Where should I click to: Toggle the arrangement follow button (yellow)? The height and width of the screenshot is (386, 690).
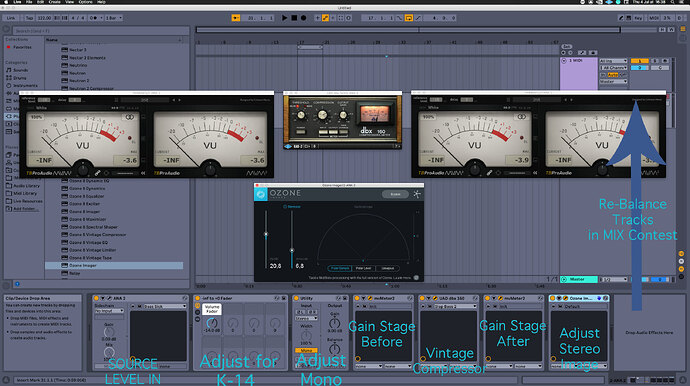click(236, 18)
